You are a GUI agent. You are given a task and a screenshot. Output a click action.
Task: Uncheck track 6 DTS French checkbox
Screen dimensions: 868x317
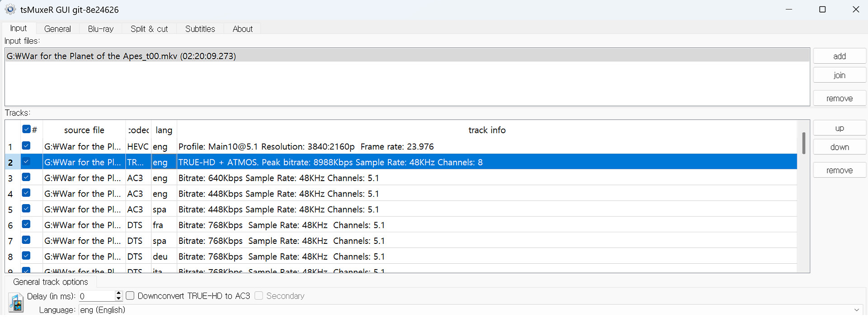26,224
